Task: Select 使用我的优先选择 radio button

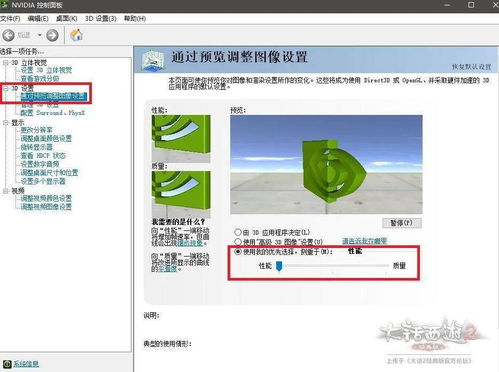Action: coord(238,251)
